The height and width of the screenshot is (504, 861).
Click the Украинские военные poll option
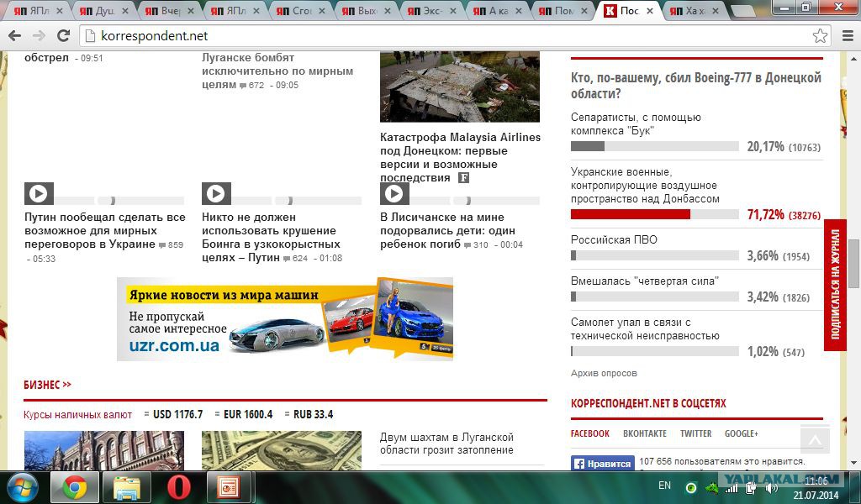pos(645,186)
